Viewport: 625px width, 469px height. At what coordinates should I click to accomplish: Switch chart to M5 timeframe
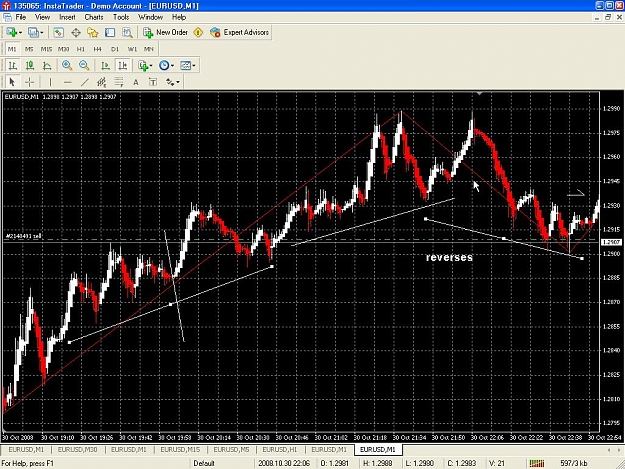[29, 49]
